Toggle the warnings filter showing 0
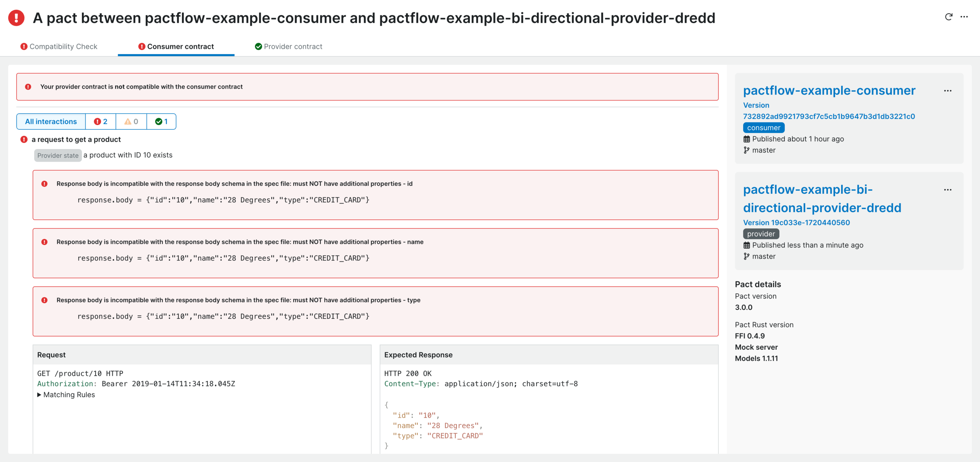 coord(131,122)
